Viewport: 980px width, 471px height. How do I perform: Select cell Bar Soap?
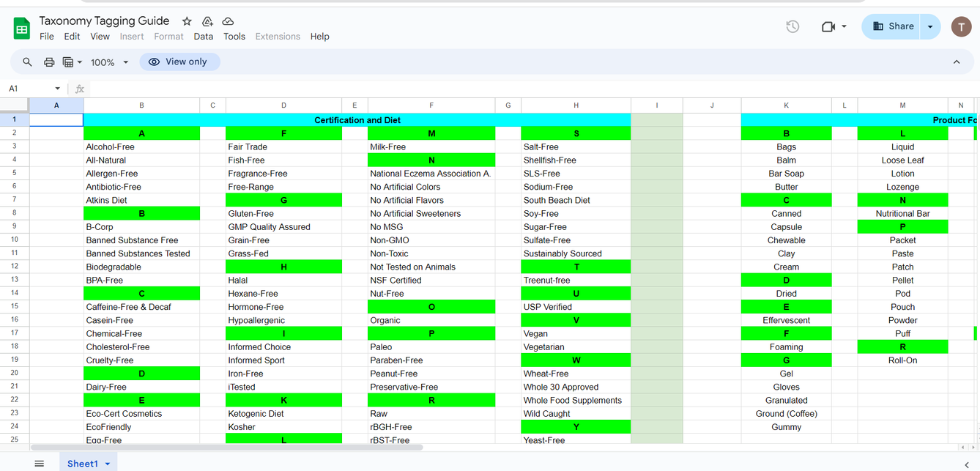(786, 174)
